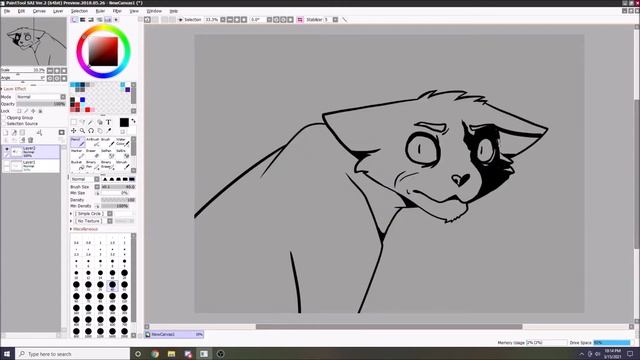Select the Move tool
This screenshot has width=640, height=360.
point(73,131)
